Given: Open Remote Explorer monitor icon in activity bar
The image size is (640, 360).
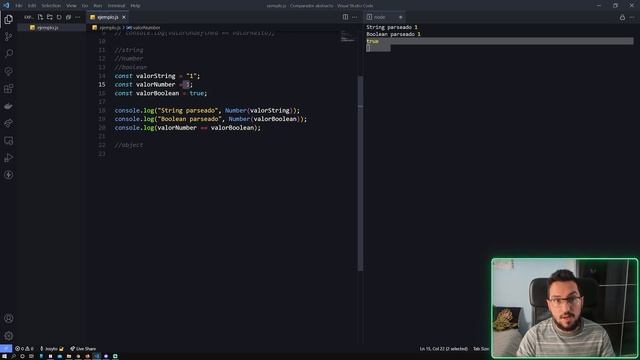Looking at the screenshot, I should [9, 141].
